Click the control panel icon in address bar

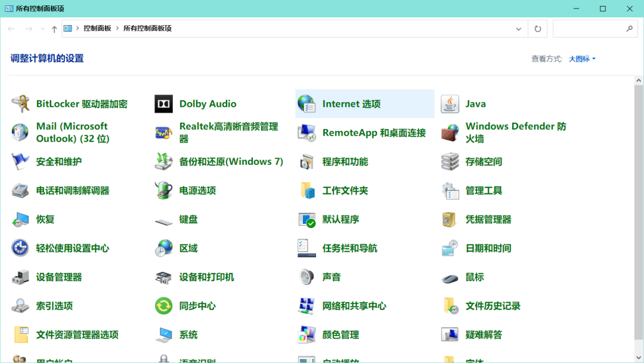point(68,29)
